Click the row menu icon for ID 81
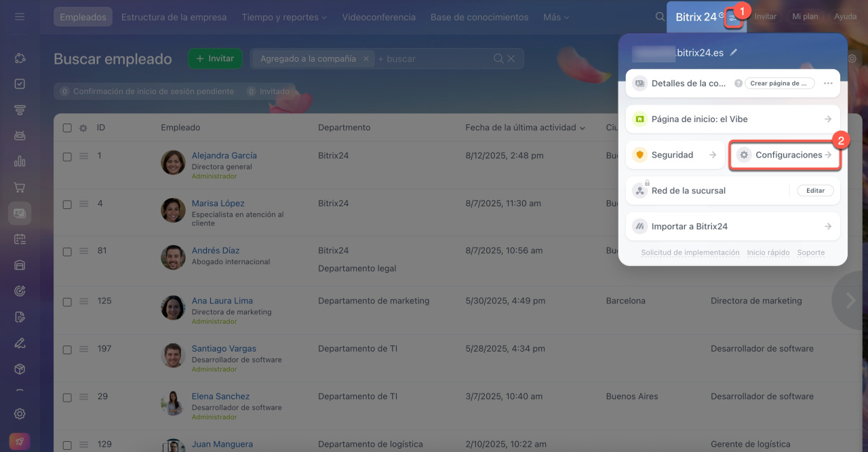This screenshot has width=868, height=452. 84,251
